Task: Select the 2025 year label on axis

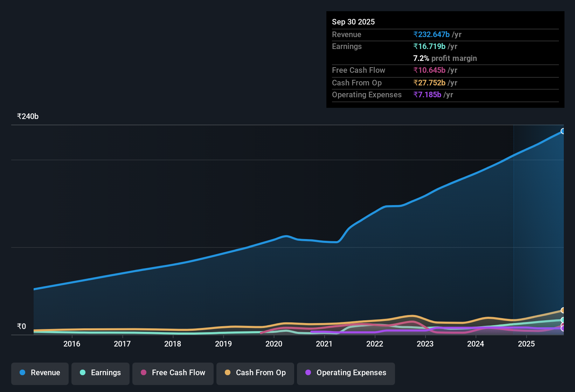Action: (527, 344)
